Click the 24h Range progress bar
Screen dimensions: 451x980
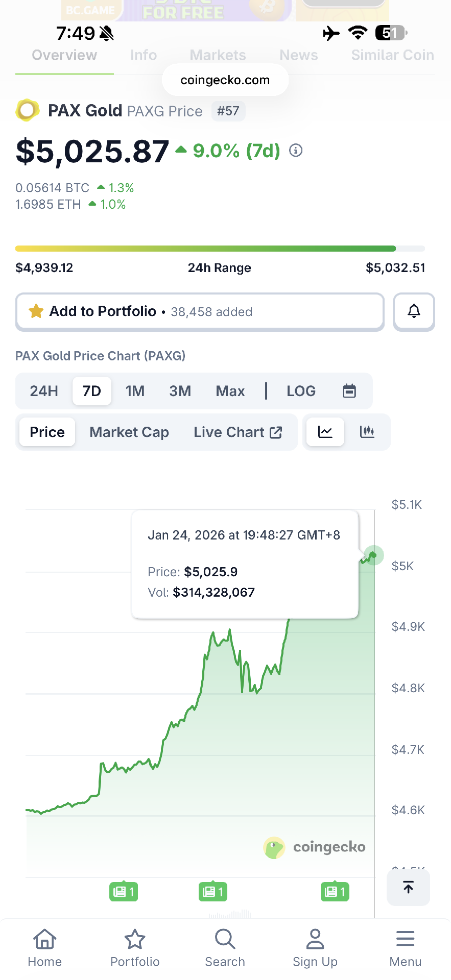[220, 249]
